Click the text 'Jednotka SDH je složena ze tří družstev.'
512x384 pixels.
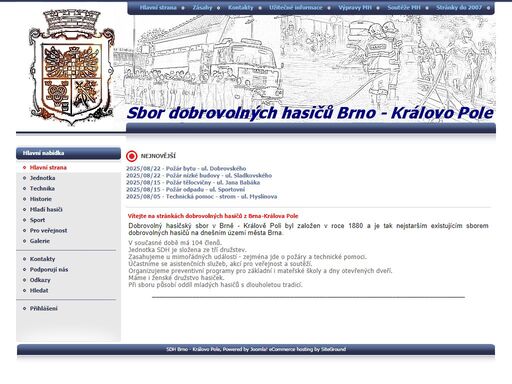coord(188,250)
